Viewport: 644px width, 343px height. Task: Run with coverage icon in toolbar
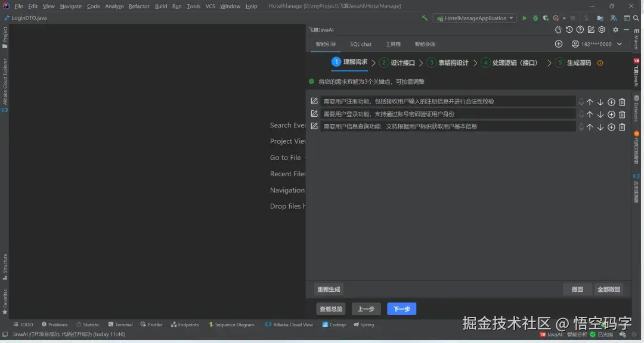pyautogui.click(x=546, y=18)
